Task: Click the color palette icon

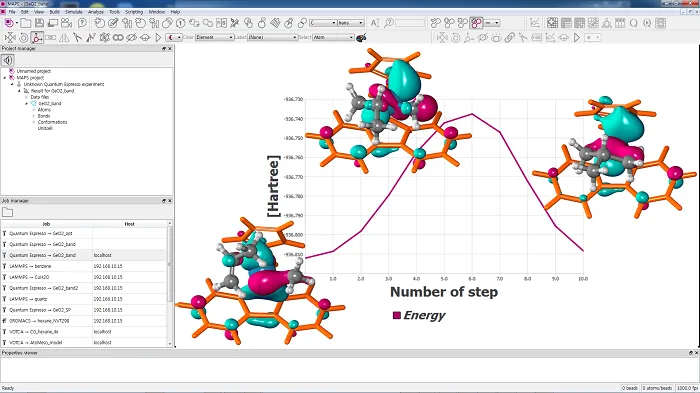Action: tap(361, 38)
